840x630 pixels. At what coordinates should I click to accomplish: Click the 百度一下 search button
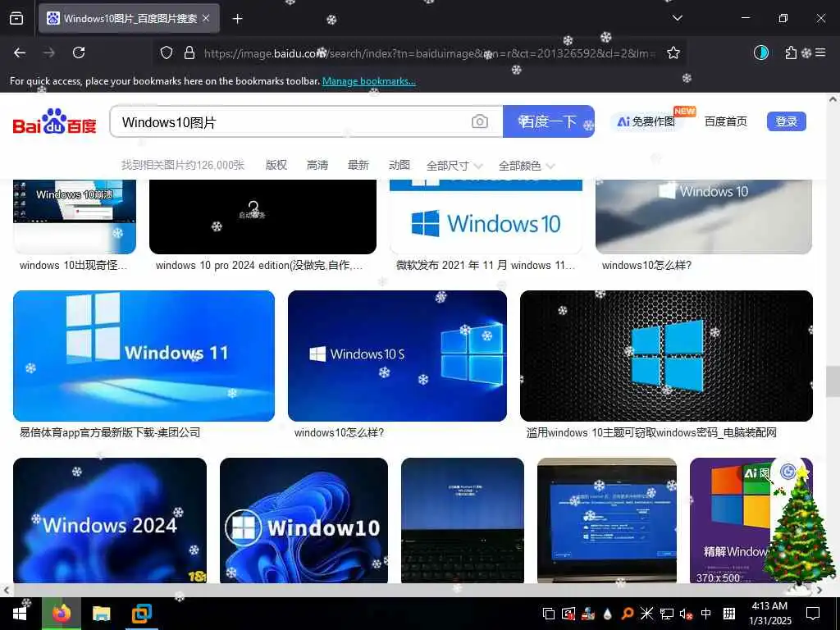coord(549,121)
